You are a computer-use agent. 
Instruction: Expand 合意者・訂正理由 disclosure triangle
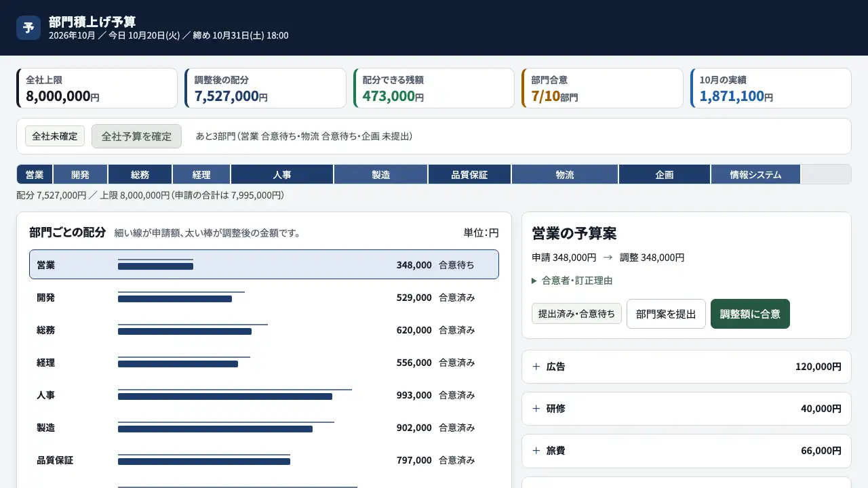[534, 281]
